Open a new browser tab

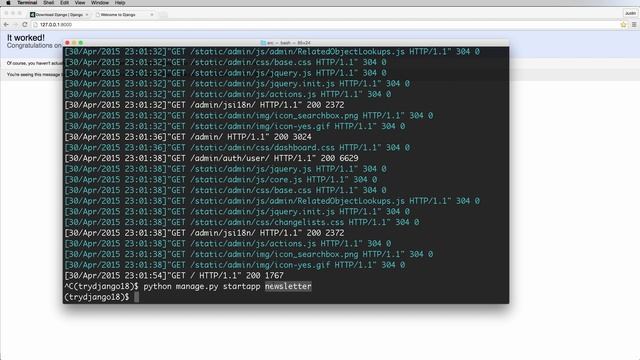[163, 15]
